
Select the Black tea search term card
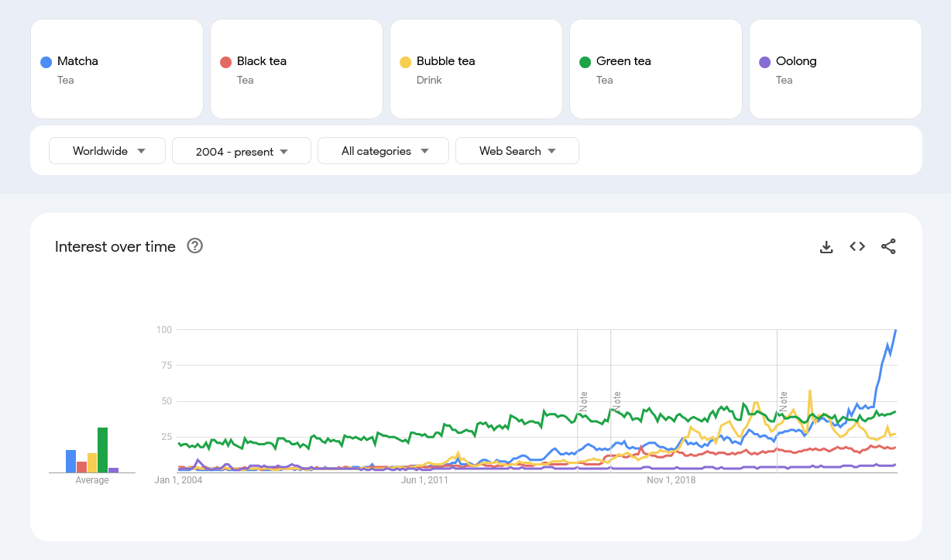point(297,69)
